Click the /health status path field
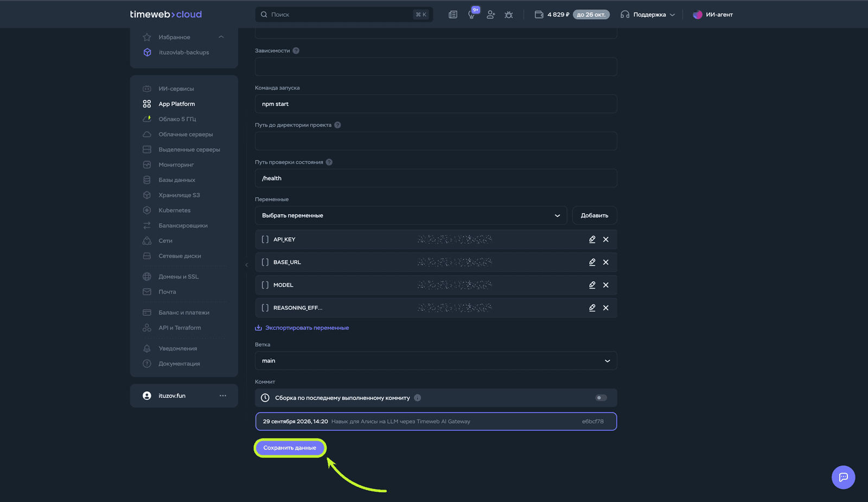This screenshot has width=868, height=502. (436, 178)
